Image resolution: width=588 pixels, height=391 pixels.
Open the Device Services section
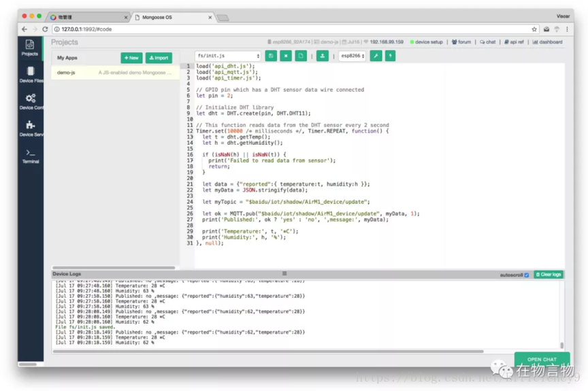coord(31,129)
